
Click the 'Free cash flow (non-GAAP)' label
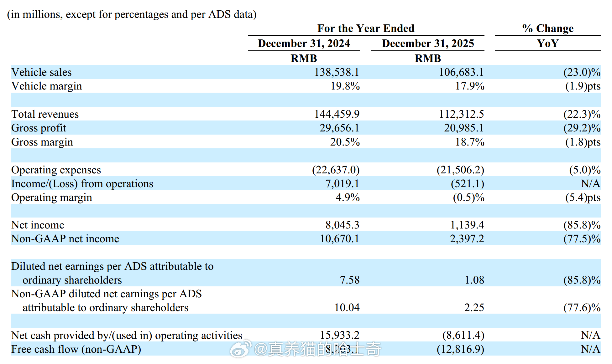tap(76, 349)
